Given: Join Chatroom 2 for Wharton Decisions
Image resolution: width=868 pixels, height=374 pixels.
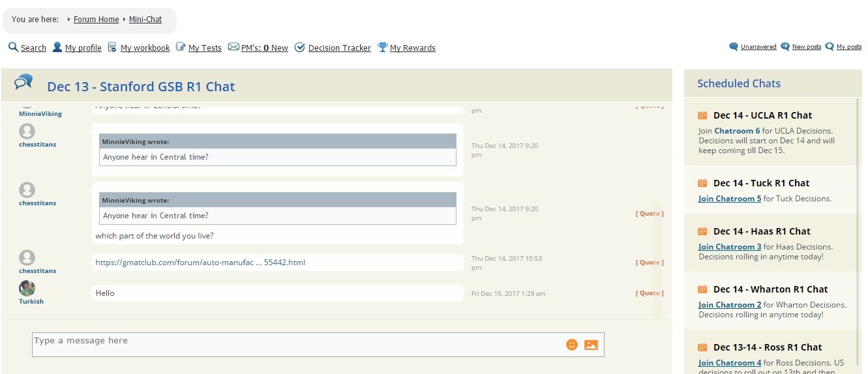Looking at the screenshot, I should pyautogui.click(x=730, y=305).
